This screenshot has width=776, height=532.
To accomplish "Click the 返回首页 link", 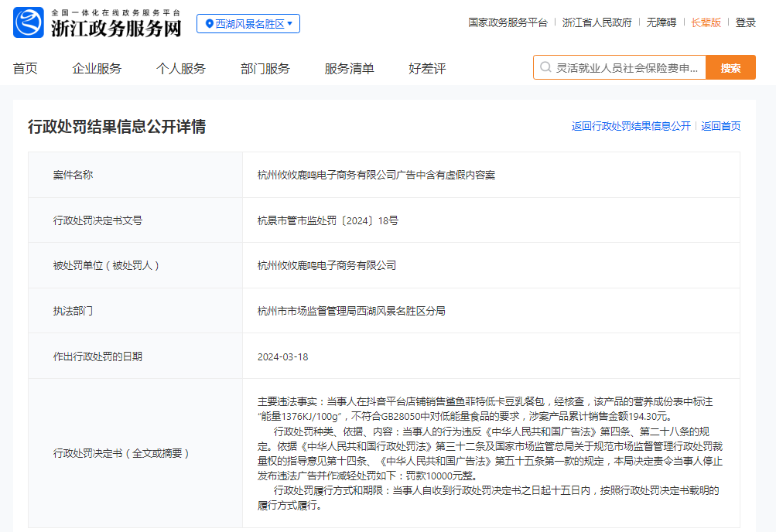I will click(x=720, y=126).
